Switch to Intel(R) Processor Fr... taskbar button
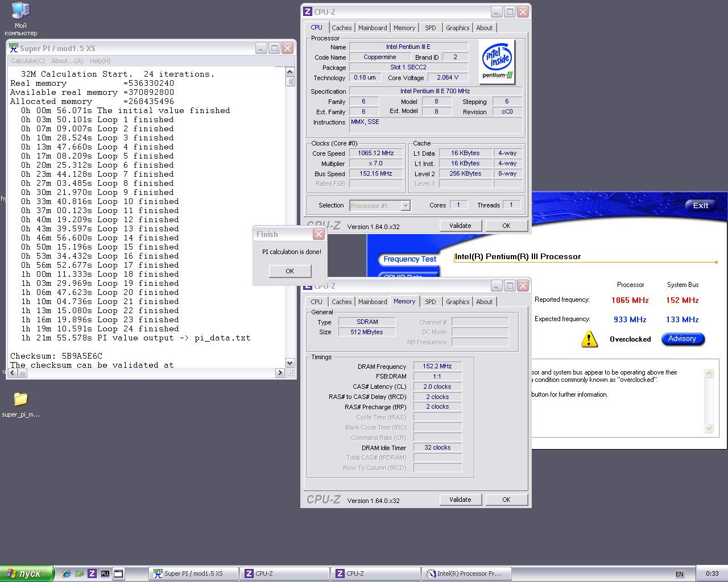728x582 pixels. tap(467, 573)
